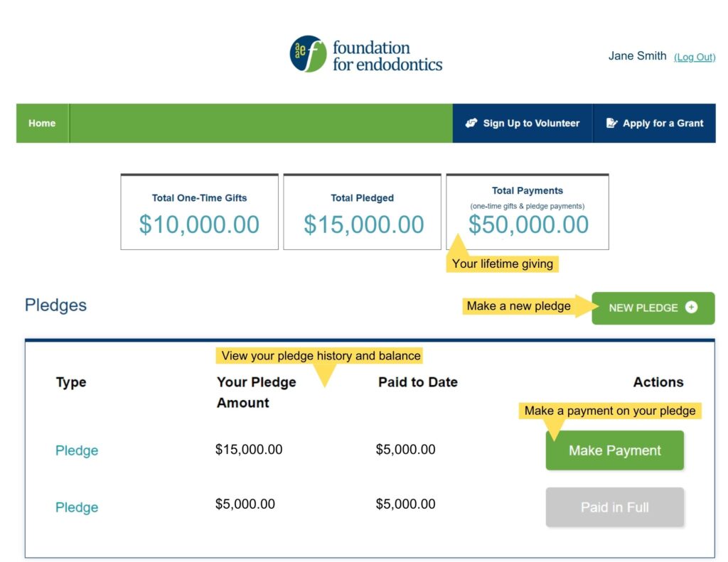The image size is (728, 562).
Task: Open the second Pledge record link
Action: click(76, 507)
